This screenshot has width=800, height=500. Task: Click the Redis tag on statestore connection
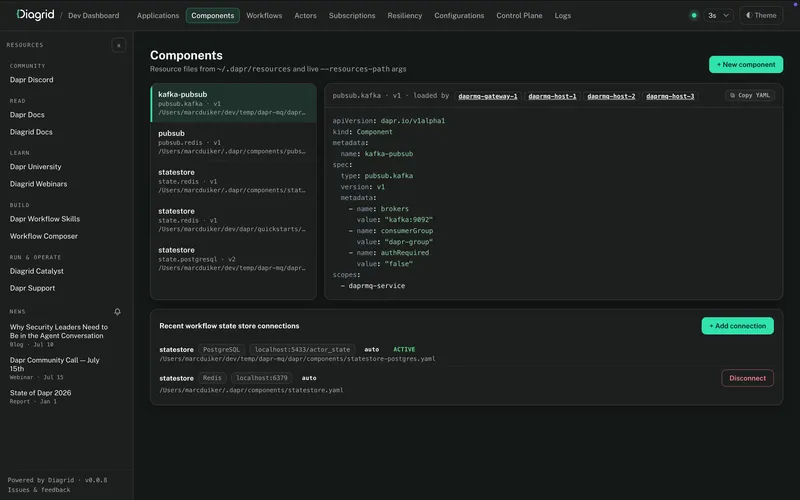(x=212, y=378)
